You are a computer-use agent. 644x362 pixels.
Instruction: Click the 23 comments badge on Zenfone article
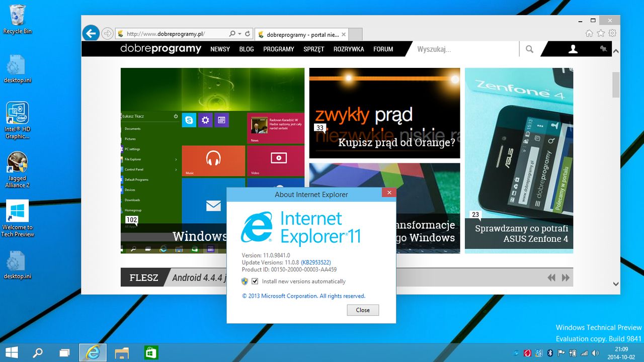475,215
